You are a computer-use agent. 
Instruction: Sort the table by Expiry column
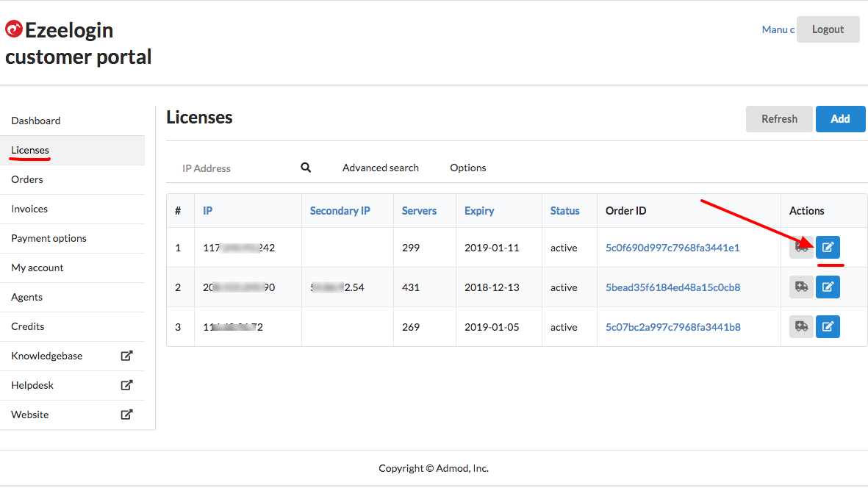479,211
